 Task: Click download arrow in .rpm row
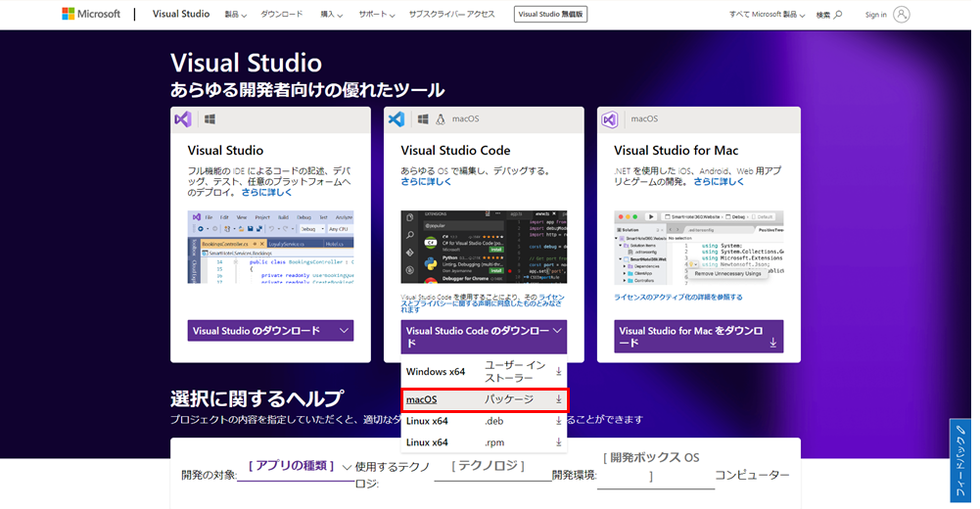coord(558,442)
